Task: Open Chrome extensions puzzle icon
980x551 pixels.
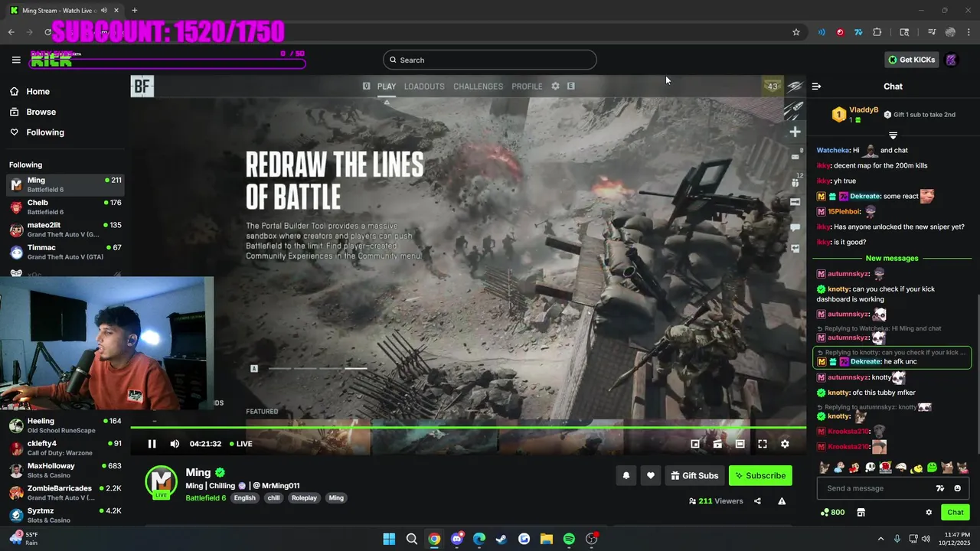Action: pyautogui.click(x=877, y=32)
